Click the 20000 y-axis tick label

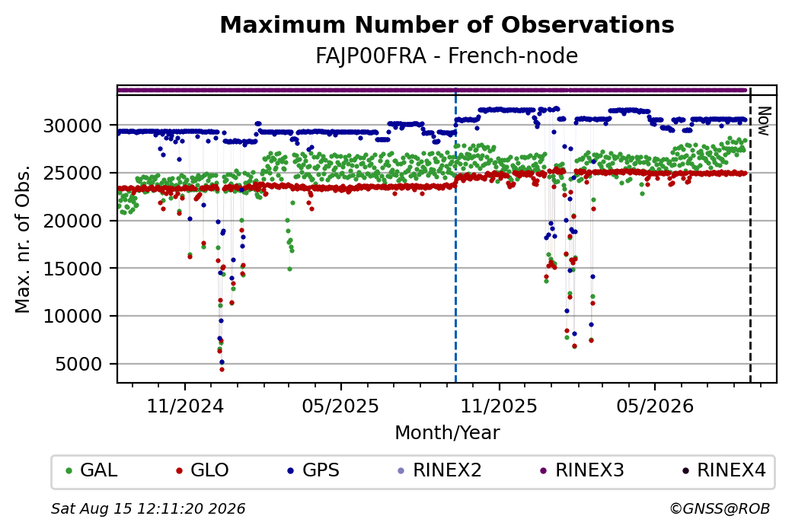click(x=73, y=221)
